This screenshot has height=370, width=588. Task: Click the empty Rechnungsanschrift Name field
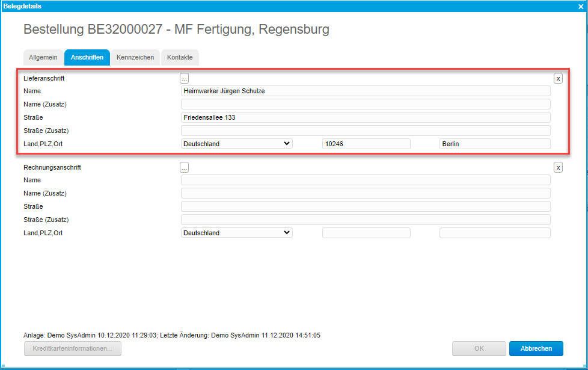tap(365, 180)
